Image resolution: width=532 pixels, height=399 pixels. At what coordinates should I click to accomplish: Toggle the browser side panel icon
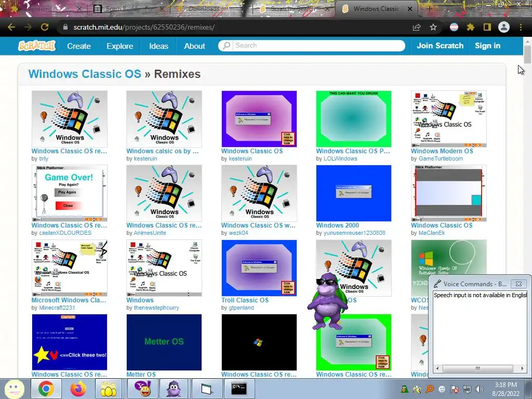pyautogui.click(x=487, y=27)
